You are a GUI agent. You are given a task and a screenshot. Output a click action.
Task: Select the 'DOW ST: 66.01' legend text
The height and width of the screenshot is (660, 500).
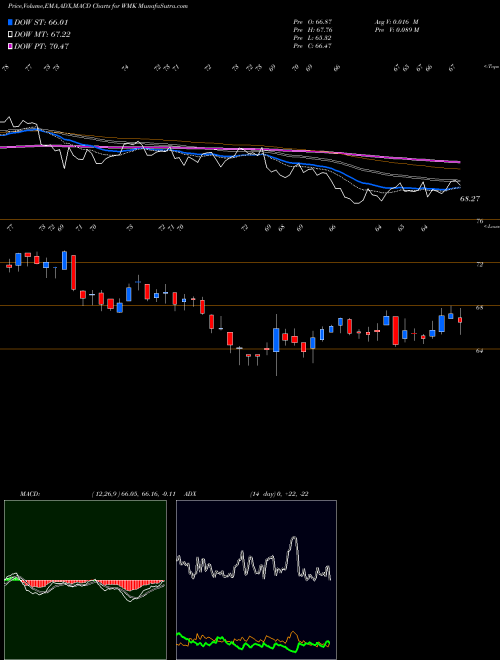point(41,22)
